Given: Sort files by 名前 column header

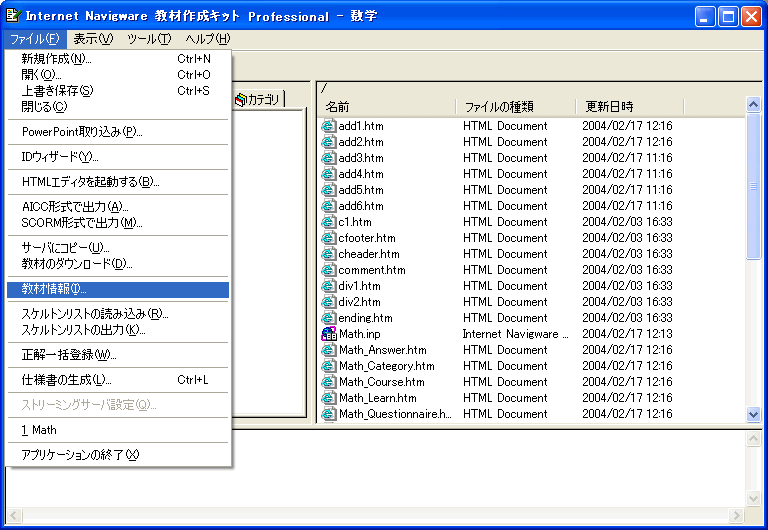Looking at the screenshot, I should pyautogui.click(x=387, y=106).
